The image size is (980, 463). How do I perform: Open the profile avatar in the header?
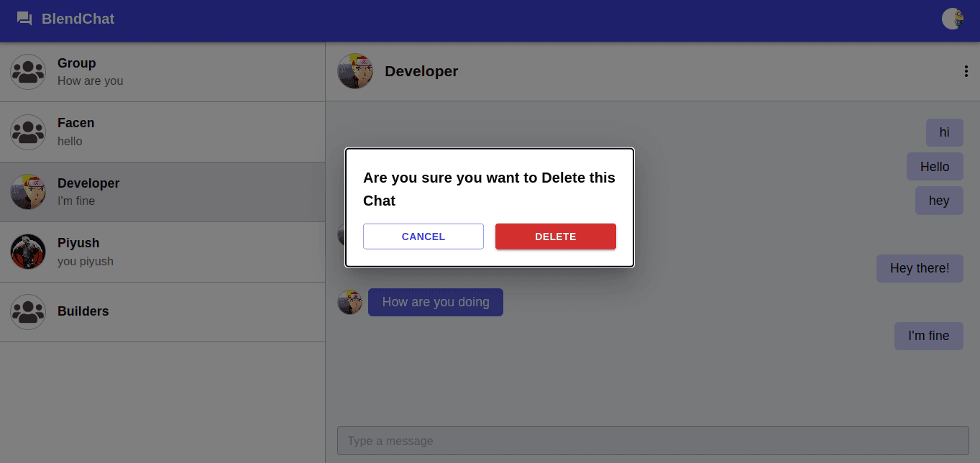tap(953, 19)
